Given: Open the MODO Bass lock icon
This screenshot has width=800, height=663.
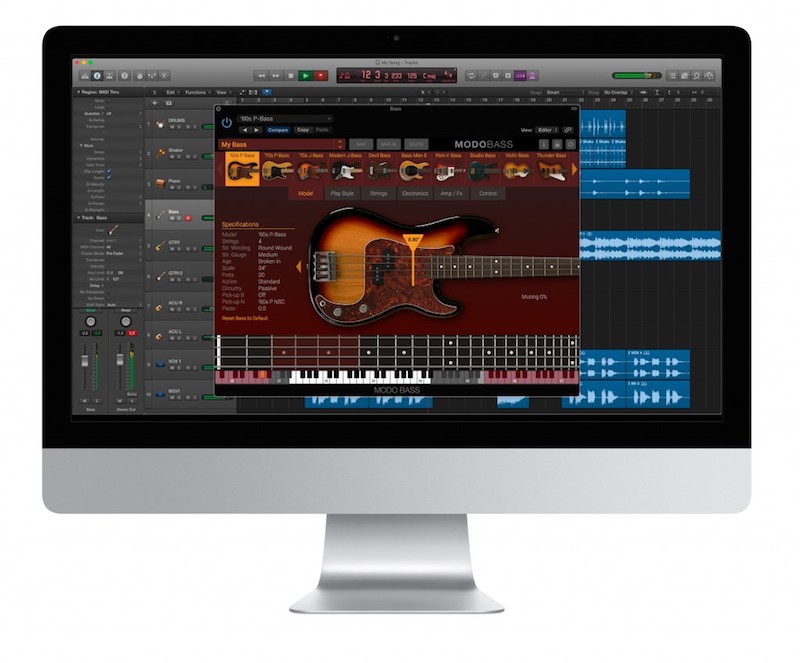Looking at the screenshot, I should pos(557,144).
